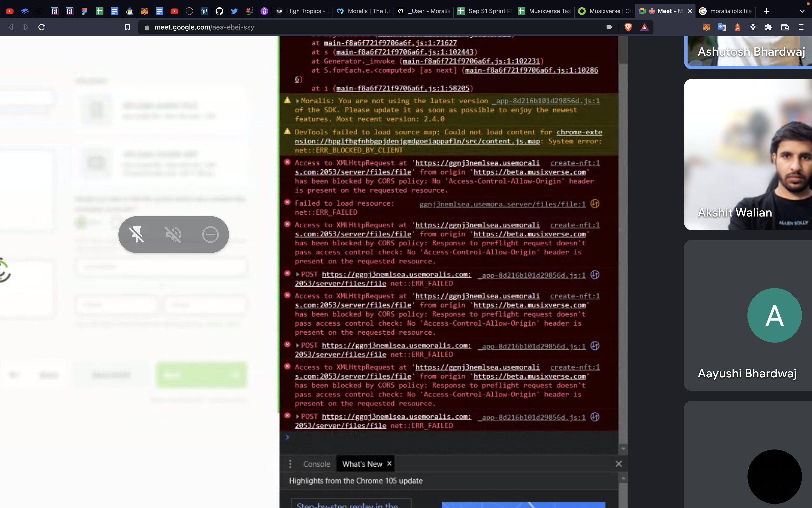Click the crossed-out speaker mute icon on presentation
The width and height of the screenshot is (812, 508).
coord(174,234)
